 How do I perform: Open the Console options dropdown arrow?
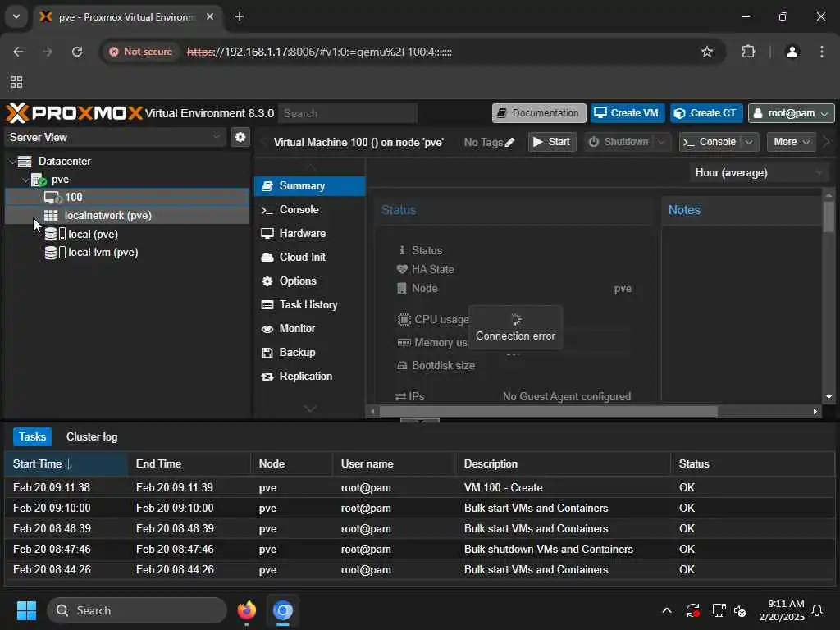point(749,142)
